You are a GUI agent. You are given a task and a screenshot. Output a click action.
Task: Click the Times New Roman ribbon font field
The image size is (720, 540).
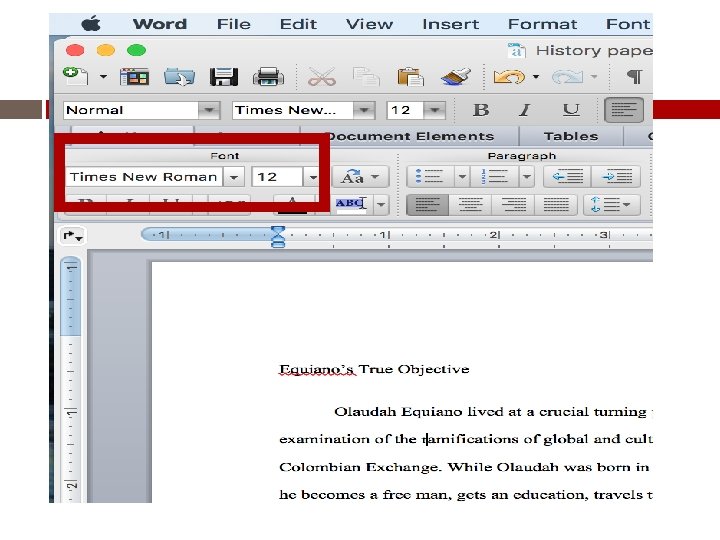(144, 177)
